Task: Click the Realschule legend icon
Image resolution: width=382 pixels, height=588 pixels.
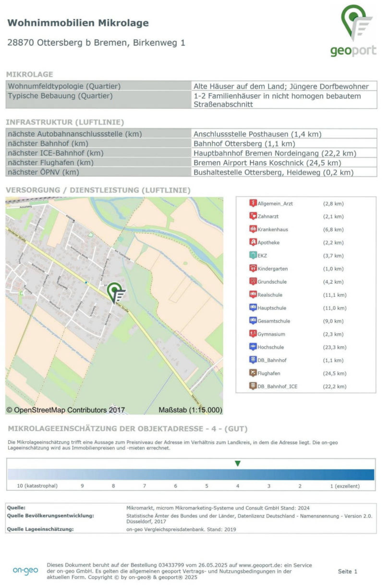Action: [253, 295]
